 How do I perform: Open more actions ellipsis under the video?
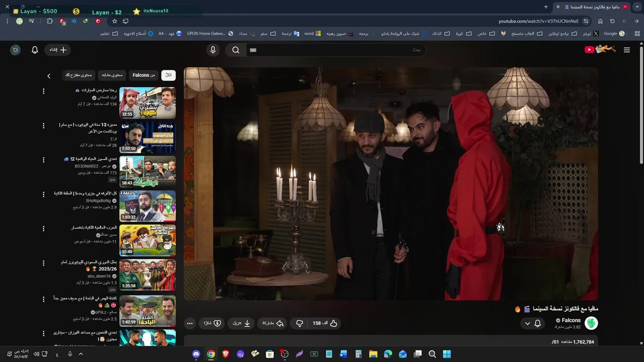click(190, 323)
